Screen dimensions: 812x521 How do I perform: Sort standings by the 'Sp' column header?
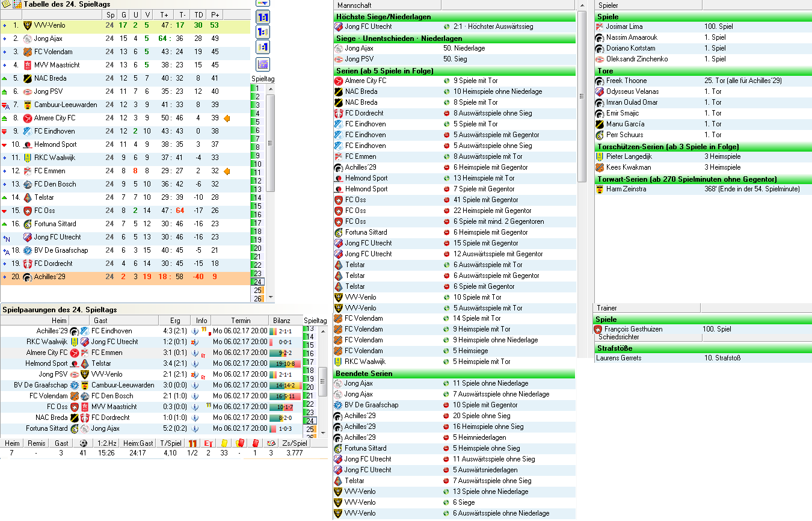[109, 14]
